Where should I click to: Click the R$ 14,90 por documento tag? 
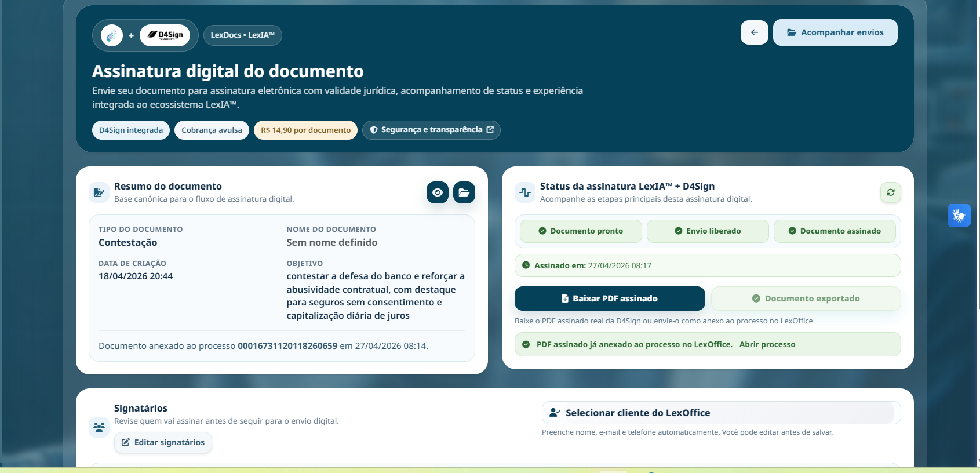click(305, 130)
